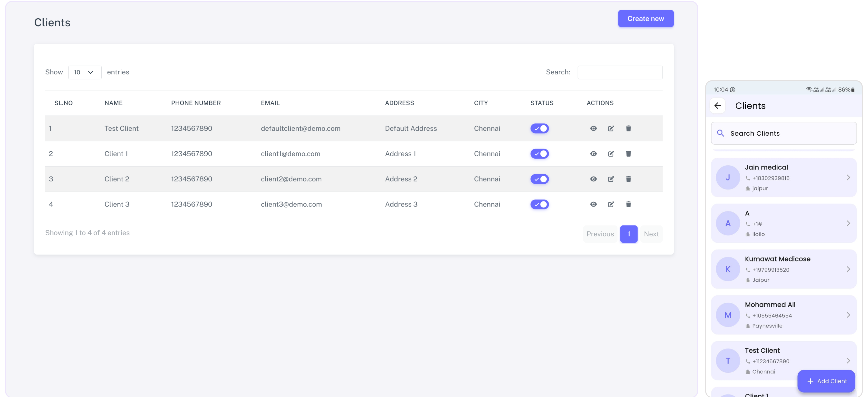Click the mobile search magnifier icon
Viewport: 868px width, 397px height.
click(x=720, y=133)
